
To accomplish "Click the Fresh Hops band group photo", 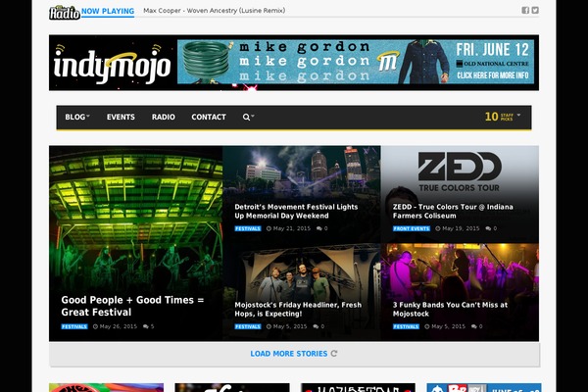I will point(300,273).
